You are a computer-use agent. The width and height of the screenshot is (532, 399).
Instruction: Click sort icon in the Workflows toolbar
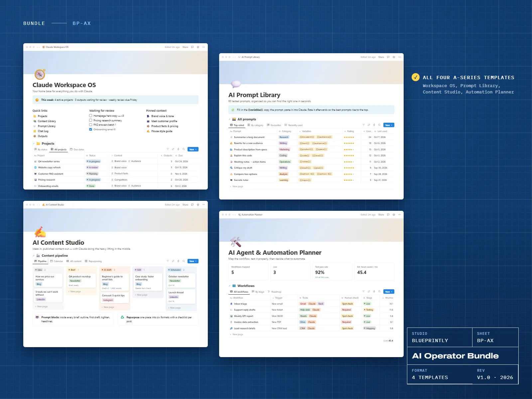click(x=369, y=292)
